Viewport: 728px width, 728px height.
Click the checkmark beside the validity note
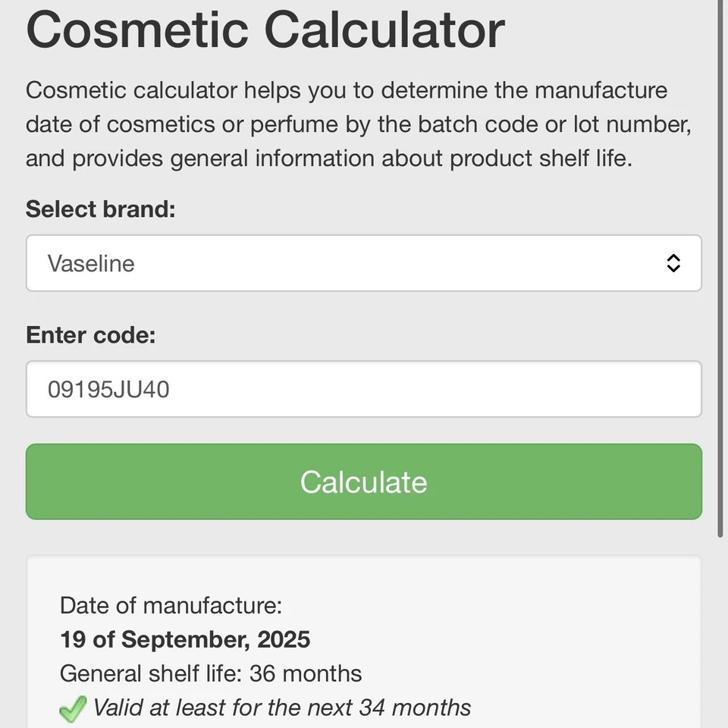[x=72, y=707]
